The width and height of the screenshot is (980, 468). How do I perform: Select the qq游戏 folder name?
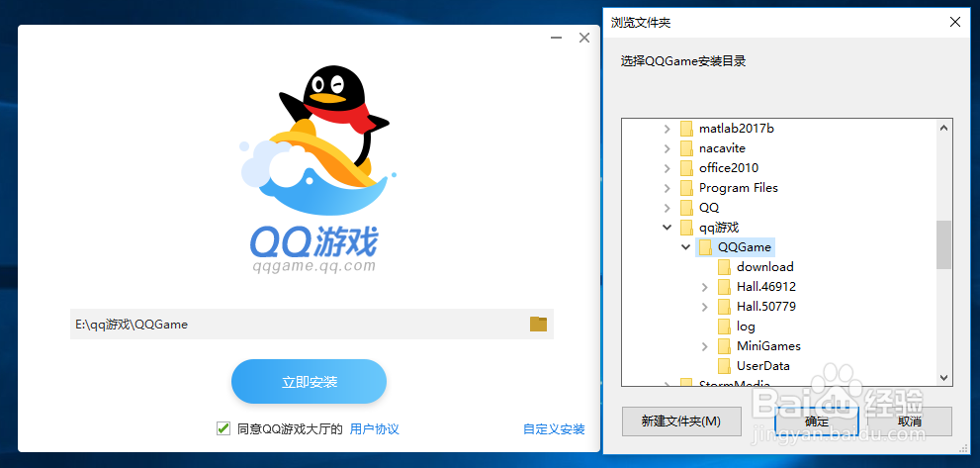pos(719,228)
